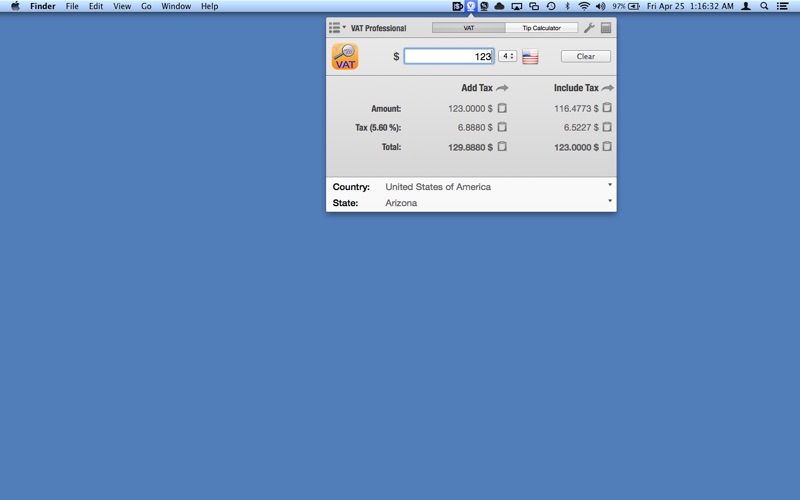Open the wrench settings icon
The height and width of the screenshot is (500, 800).
click(589, 28)
